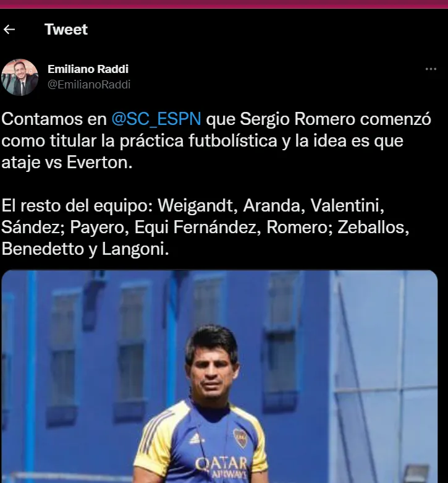448x483 pixels.
Task: Click the Boca Juniors crest on the shirt
Action: point(240,437)
